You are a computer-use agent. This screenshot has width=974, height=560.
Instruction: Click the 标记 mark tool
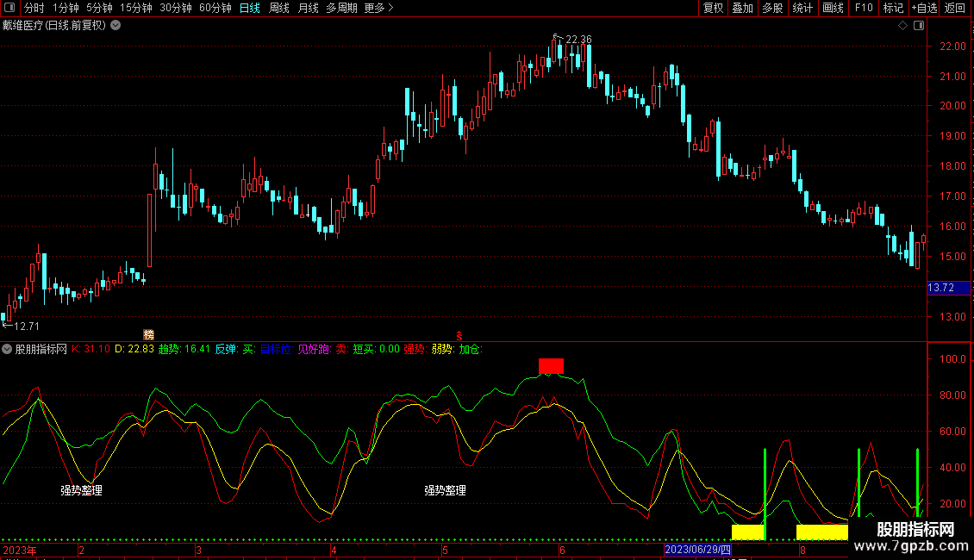point(893,9)
